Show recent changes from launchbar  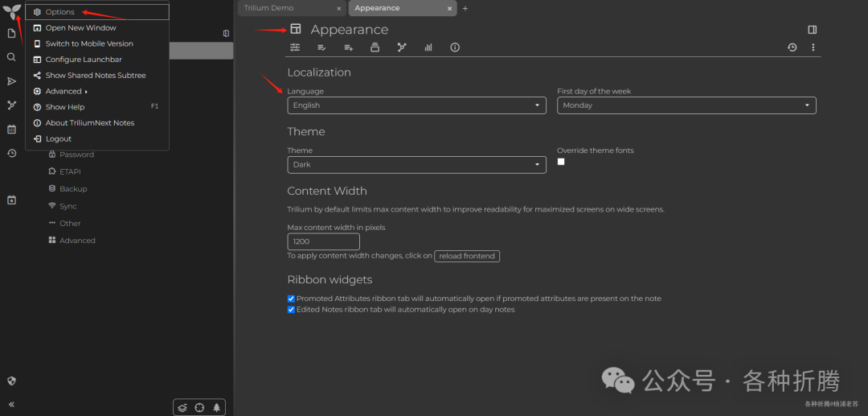pos(11,154)
